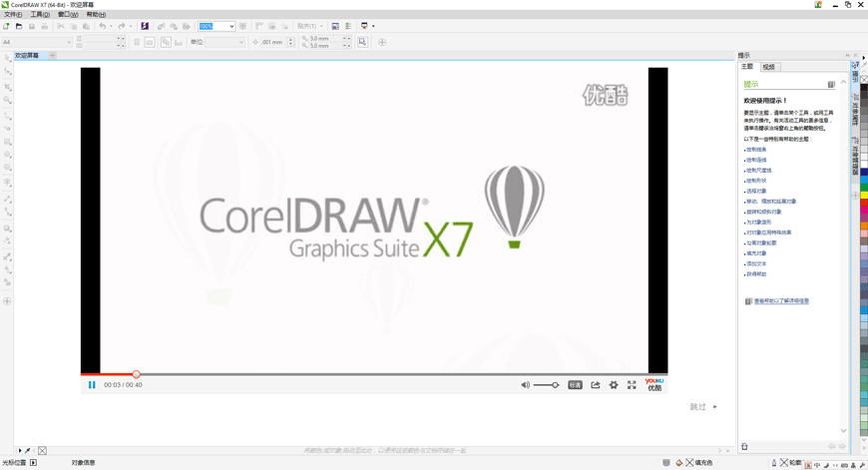
Task: Click the New document icon
Action: [6, 26]
